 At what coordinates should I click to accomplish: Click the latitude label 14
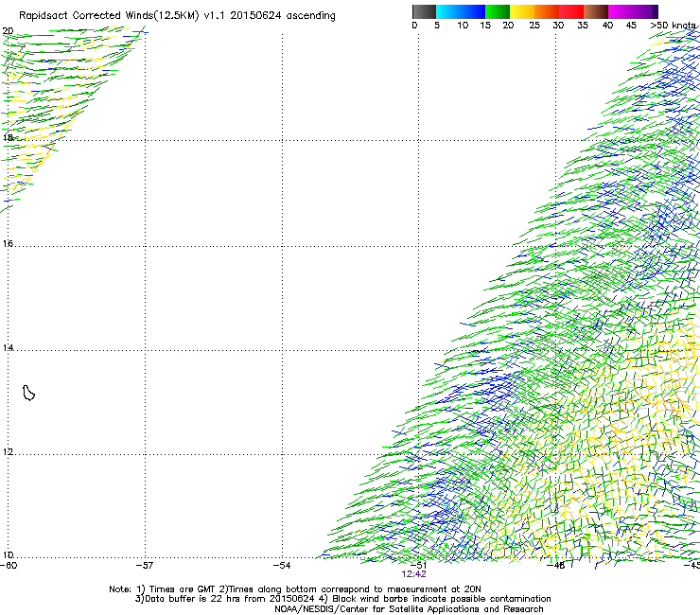(x=8, y=347)
